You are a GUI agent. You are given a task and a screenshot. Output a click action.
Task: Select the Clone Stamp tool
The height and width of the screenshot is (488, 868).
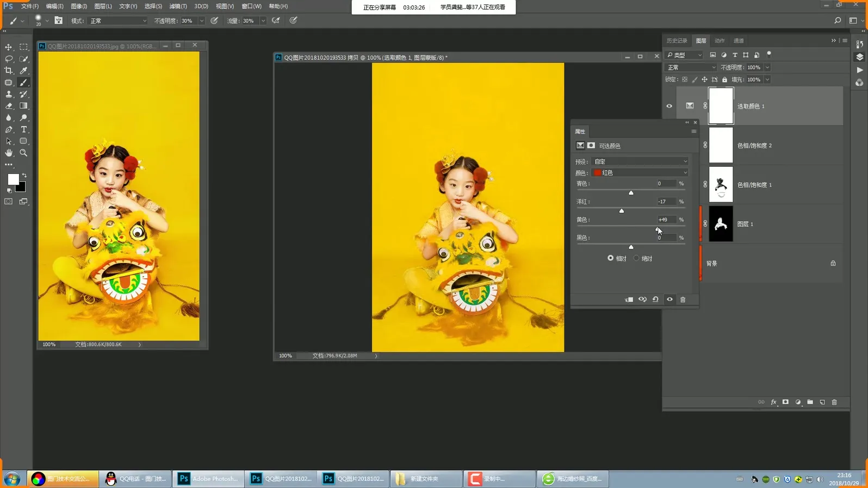(x=9, y=95)
